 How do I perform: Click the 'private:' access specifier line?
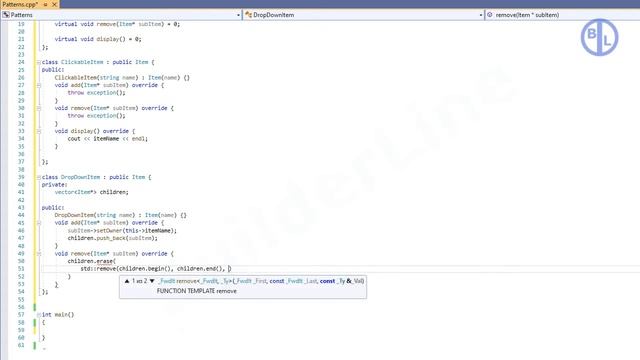(x=54, y=185)
